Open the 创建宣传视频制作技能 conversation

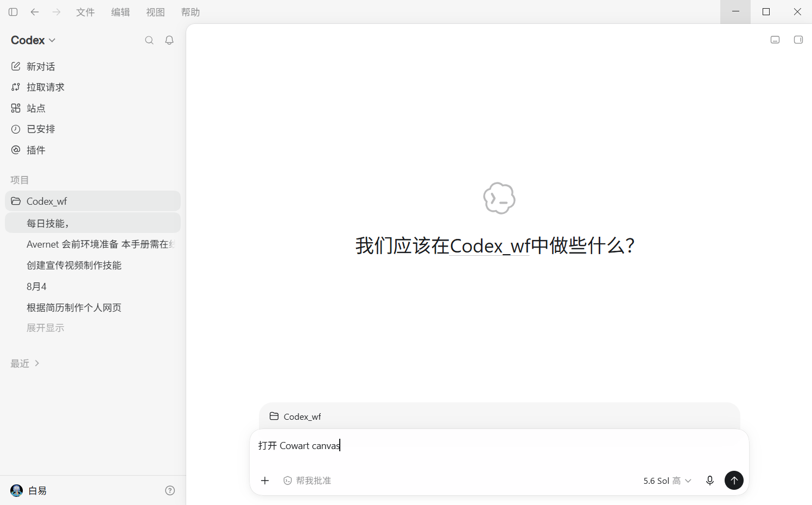tap(93, 265)
